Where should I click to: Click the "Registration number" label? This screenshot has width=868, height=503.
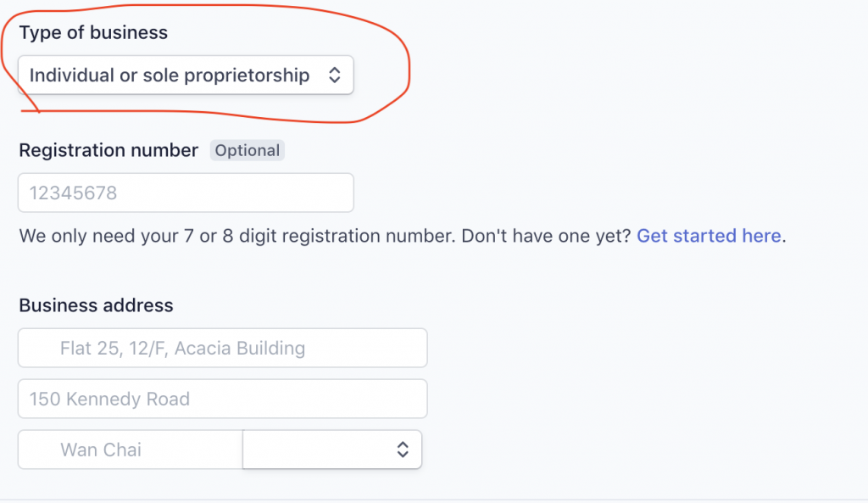pos(108,151)
